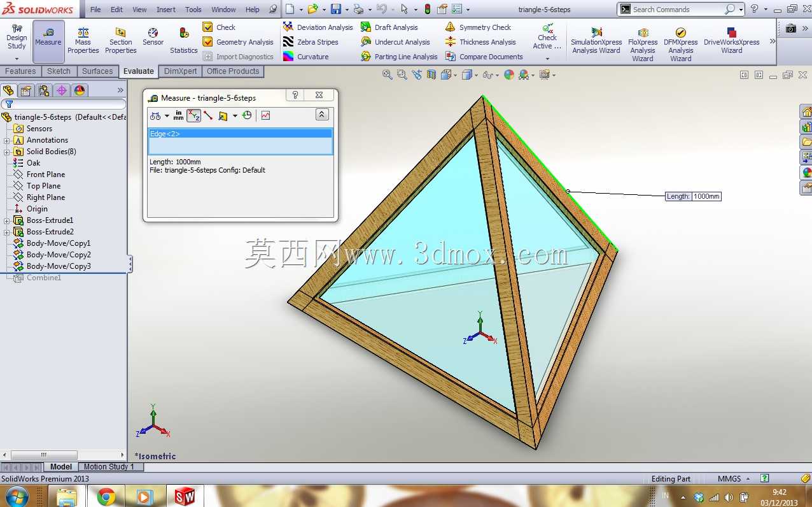Run Parting Line Analysis
The width and height of the screenshot is (812, 507).
point(399,57)
